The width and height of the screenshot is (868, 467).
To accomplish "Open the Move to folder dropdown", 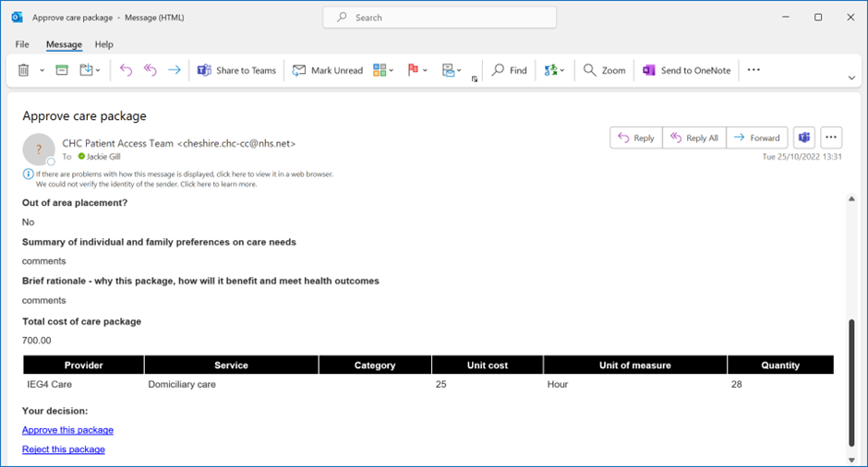I will tap(92, 70).
